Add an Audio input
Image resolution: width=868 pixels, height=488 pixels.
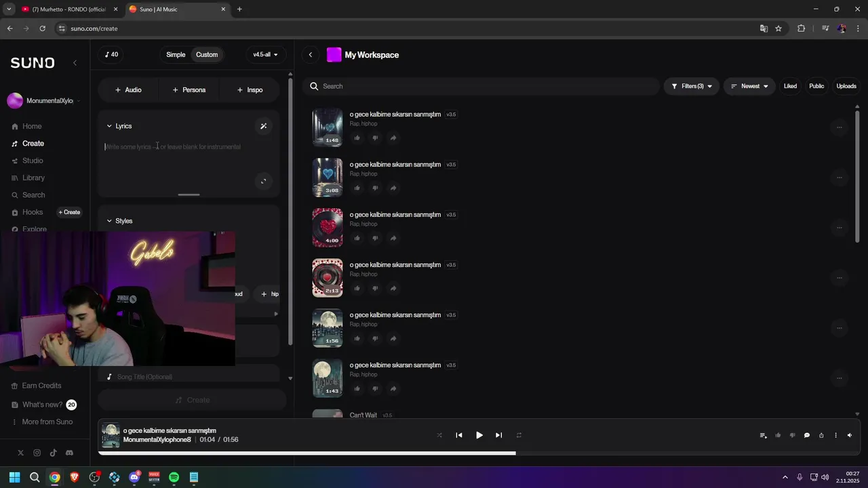click(128, 89)
